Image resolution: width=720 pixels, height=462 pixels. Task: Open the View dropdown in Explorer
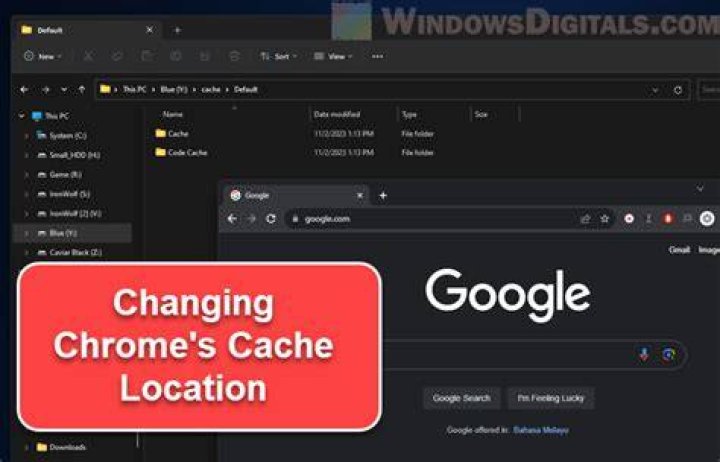(333, 56)
